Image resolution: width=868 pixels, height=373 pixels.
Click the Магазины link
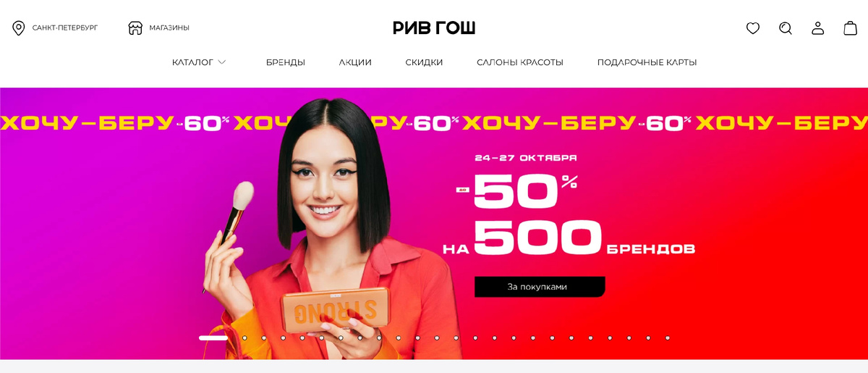pos(169,28)
